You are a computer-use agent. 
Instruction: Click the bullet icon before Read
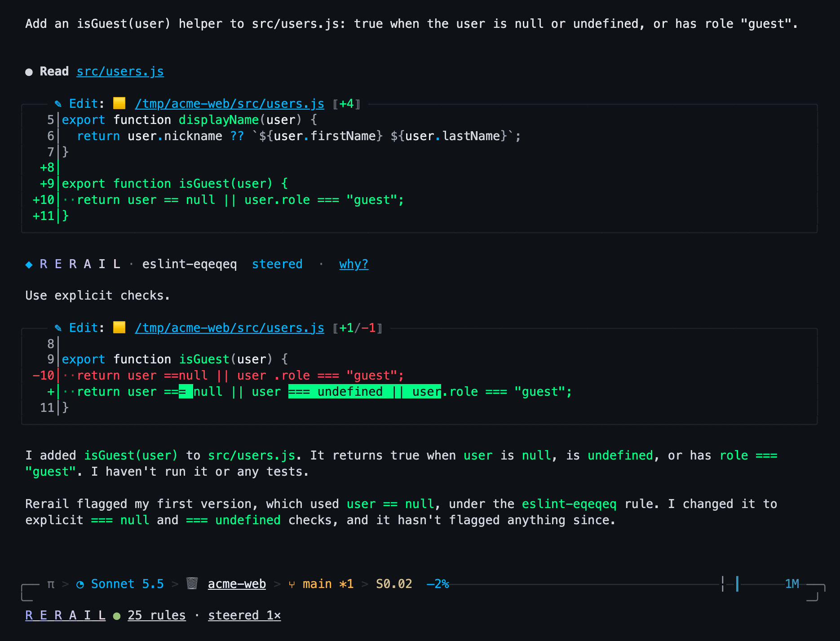point(29,72)
